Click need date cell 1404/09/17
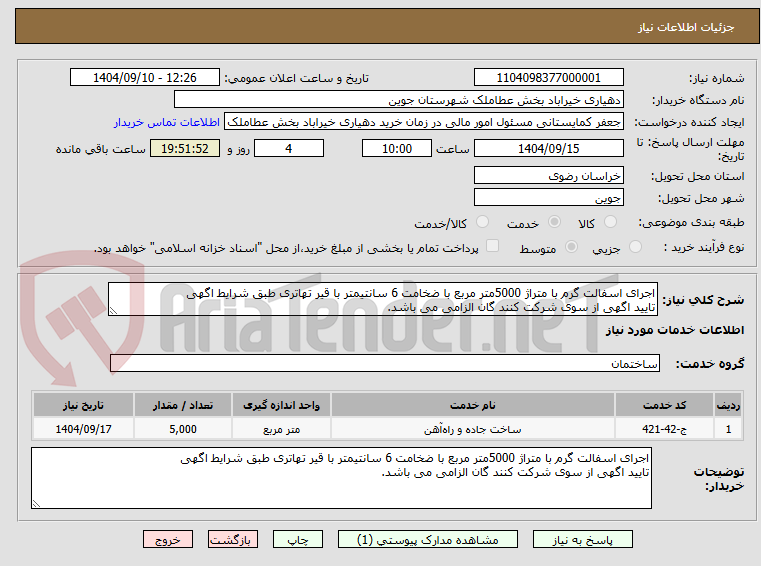Viewport: 761px width, 566px height. pos(83,429)
